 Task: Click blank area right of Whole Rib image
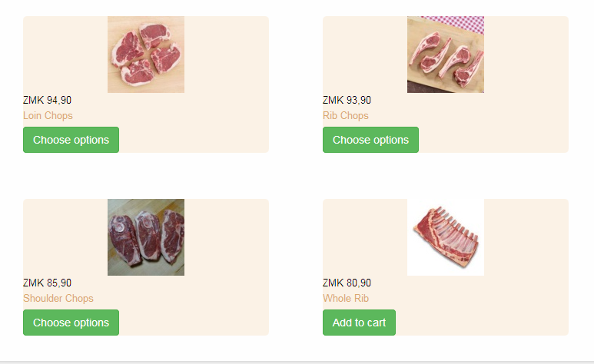[x=526, y=237]
